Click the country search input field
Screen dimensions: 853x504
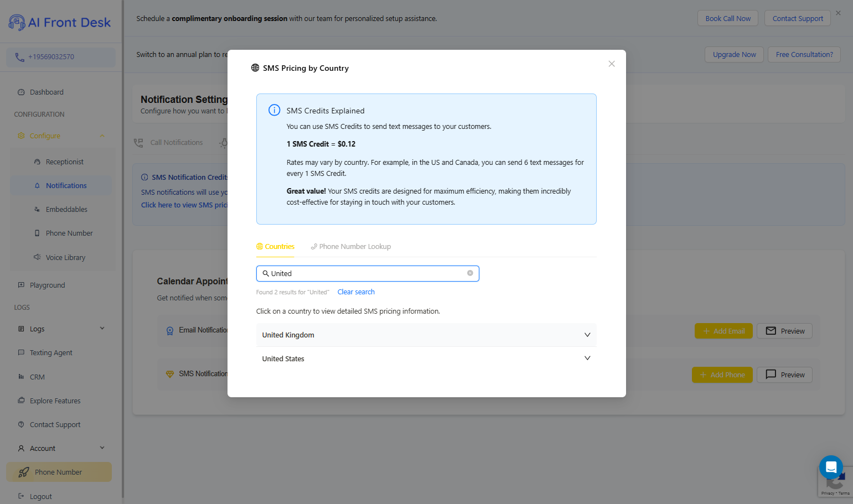click(x=368, y=273)
